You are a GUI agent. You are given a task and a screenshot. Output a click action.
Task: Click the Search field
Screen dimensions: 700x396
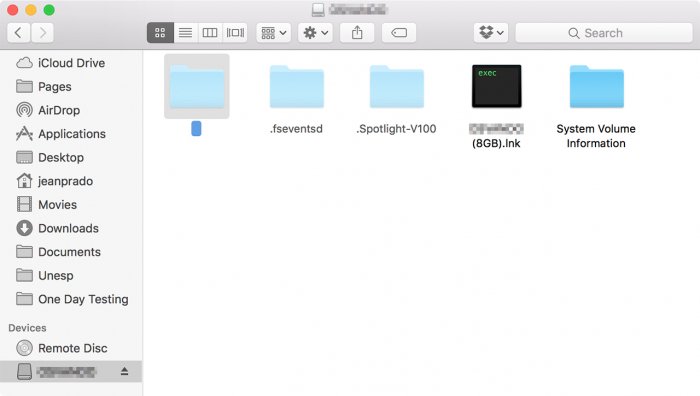[x=604, y=33]
